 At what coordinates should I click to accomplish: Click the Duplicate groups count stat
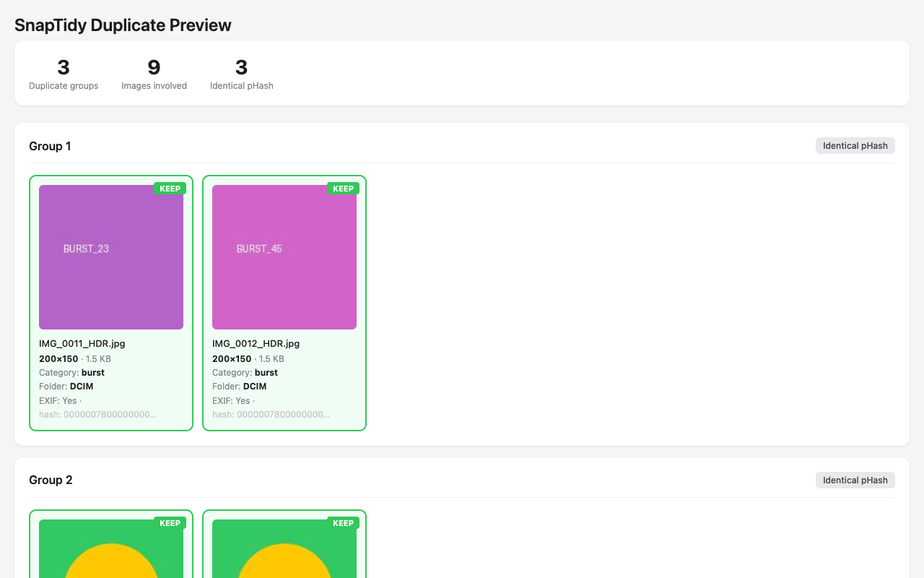tap(64, 74)
